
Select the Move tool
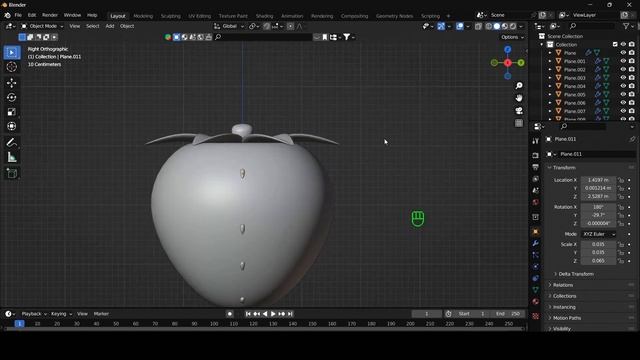(12, 83)
